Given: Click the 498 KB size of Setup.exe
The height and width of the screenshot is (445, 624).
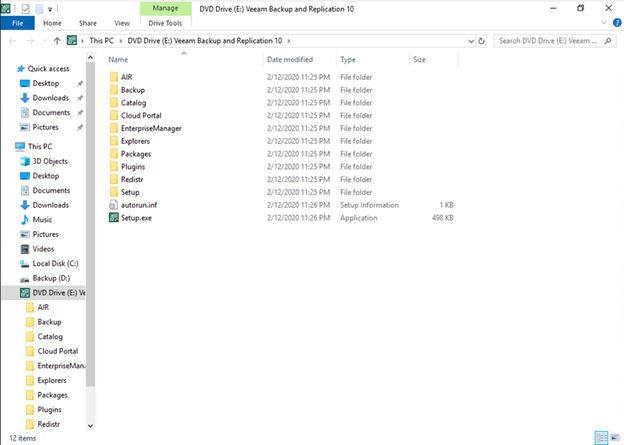Looking at the screenshot, I should click(x=443, y=218).
